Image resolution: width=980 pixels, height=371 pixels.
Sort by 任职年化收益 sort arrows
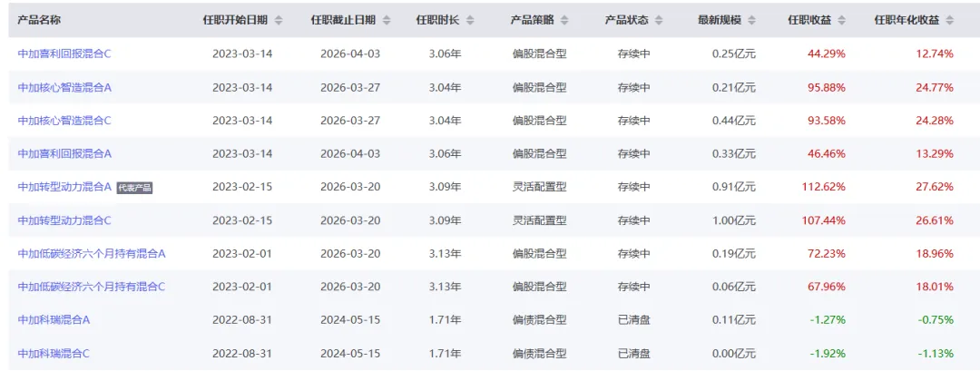pos(950,20)
